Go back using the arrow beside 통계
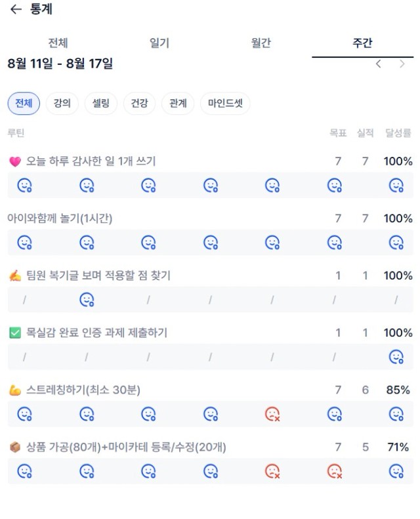This screenshot has height=519, width=420. (16, 9)
